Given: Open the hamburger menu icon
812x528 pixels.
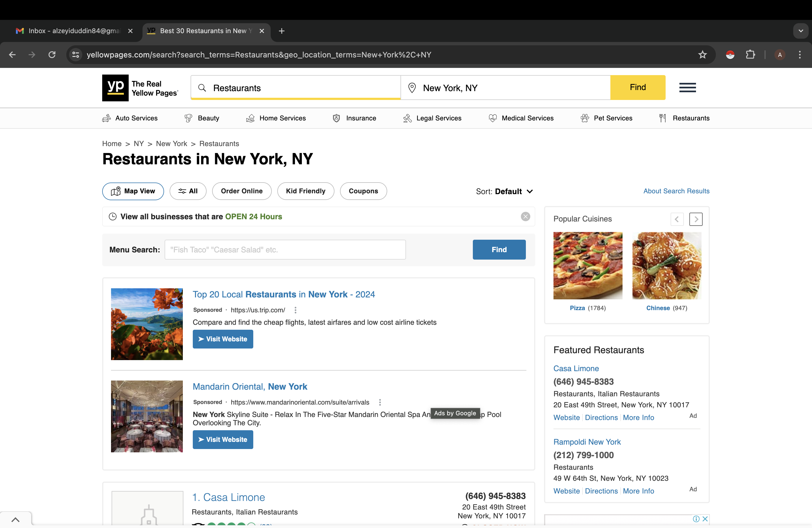Looking at the screenshot, I should (687, 88).
